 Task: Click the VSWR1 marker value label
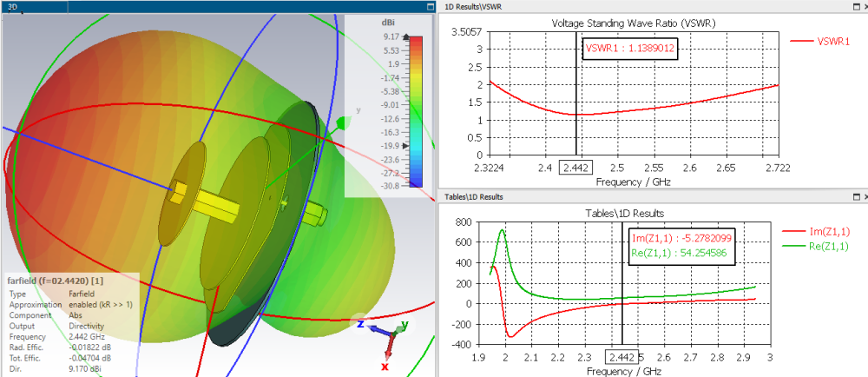[630, 48]
